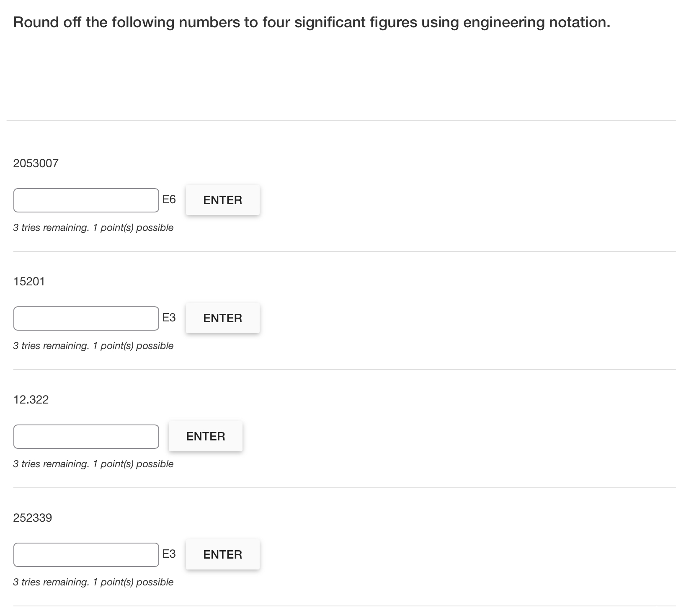Click the tries remaining text under the 15201 question
Image resolution: width=676 pixels, height=616 pixels.
[93, 346]
